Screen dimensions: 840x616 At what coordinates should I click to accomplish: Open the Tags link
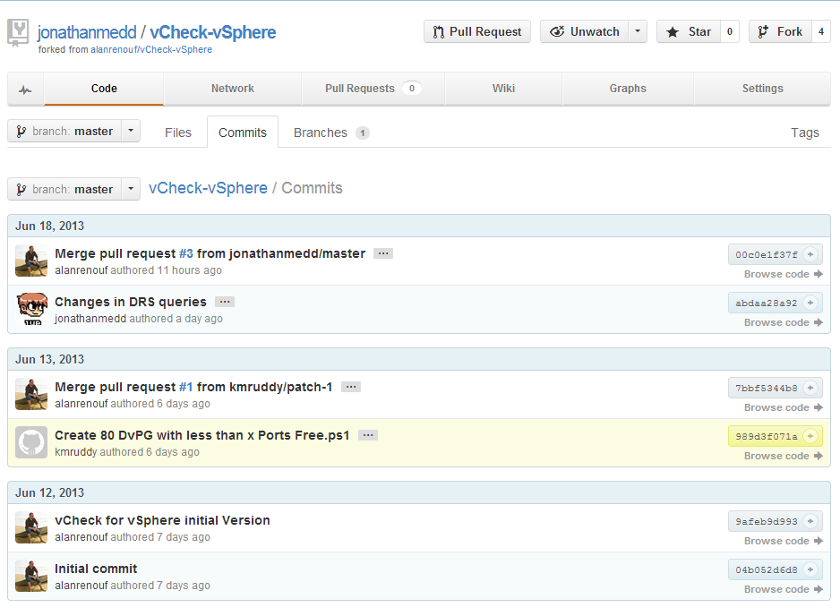(805, 133)
